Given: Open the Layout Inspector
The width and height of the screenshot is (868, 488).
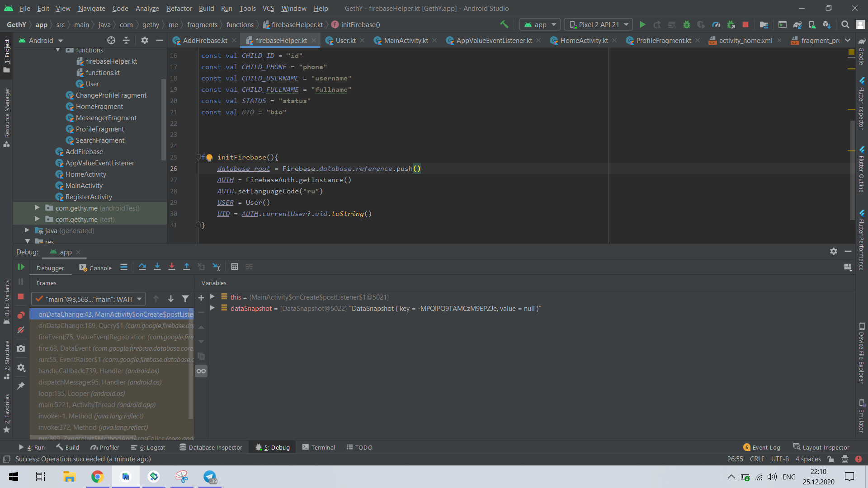Looking at the screenshot, I should [x=821, y=447].
